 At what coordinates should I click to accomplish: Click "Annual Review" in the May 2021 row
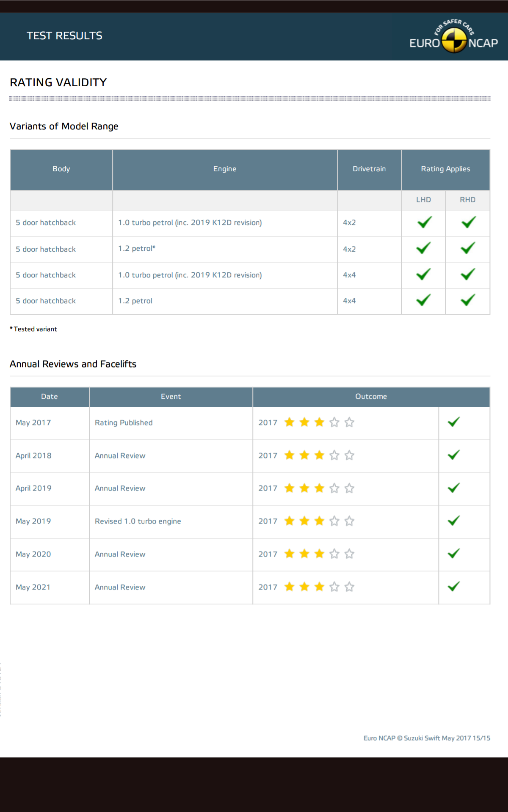[x=120, y=587]
